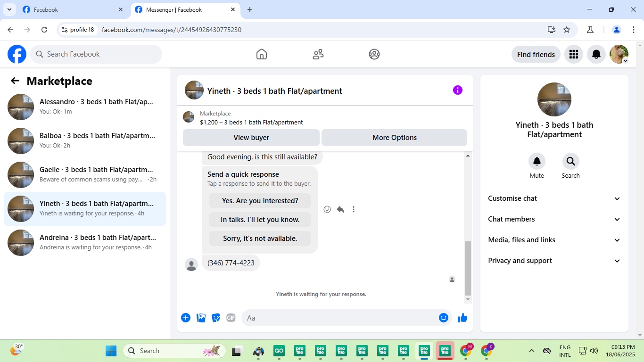Open Balboa conversation in list
This screenshot has width=644, height=362.
85,141
